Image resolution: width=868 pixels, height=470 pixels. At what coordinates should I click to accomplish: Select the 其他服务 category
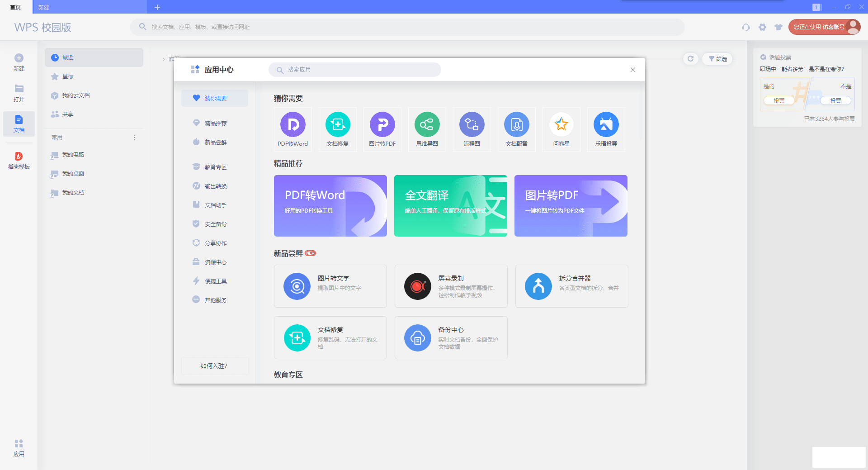[x=215, y=300]
